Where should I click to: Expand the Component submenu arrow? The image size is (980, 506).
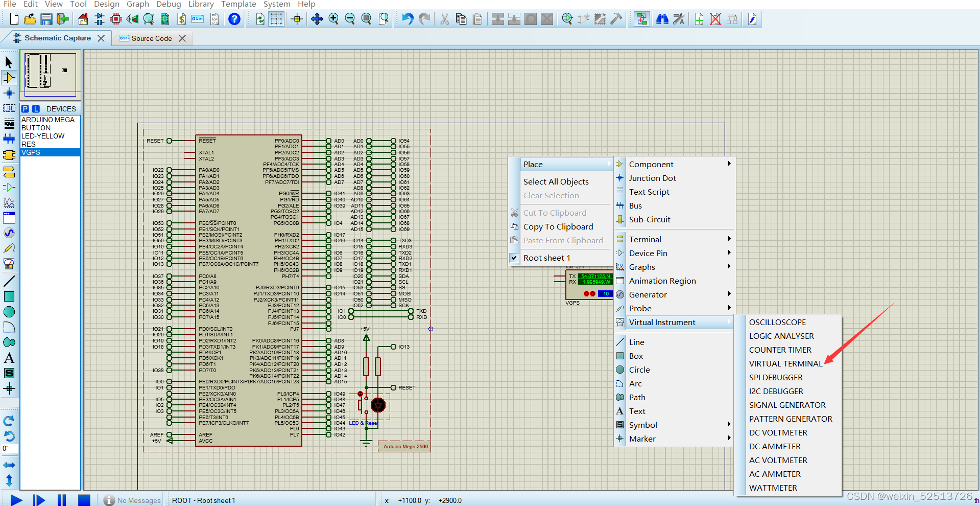click(729, 164)
